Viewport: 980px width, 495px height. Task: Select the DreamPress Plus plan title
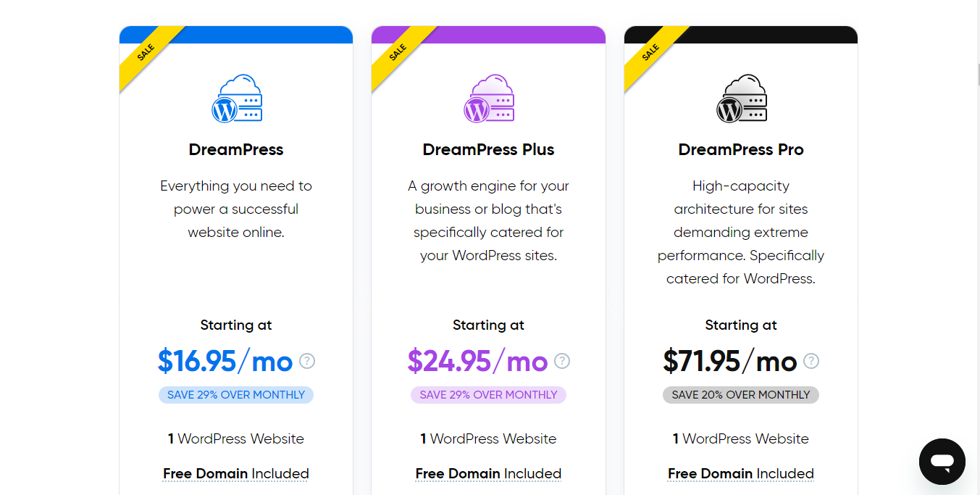click(488, 150)
